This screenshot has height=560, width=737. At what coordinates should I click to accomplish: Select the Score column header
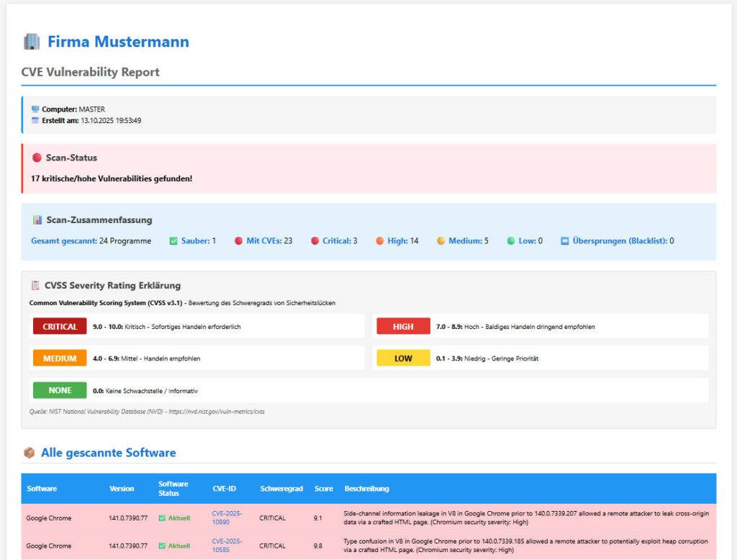pyautogui.click(x=324, y=489)
